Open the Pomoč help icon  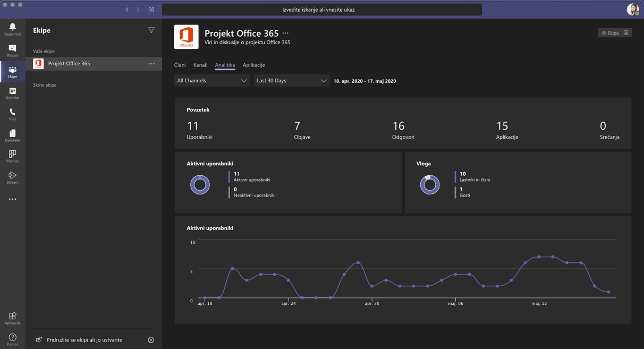coord(12,340)
